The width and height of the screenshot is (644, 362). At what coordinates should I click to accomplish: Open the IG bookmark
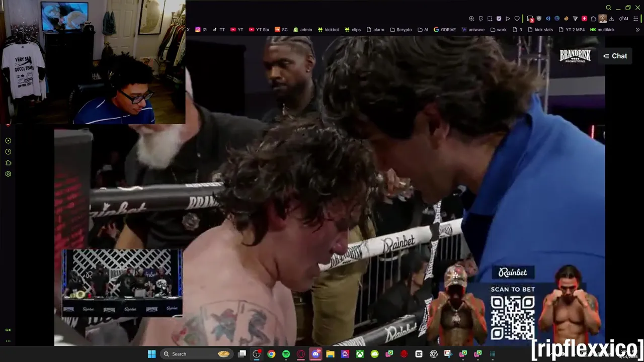201,30
